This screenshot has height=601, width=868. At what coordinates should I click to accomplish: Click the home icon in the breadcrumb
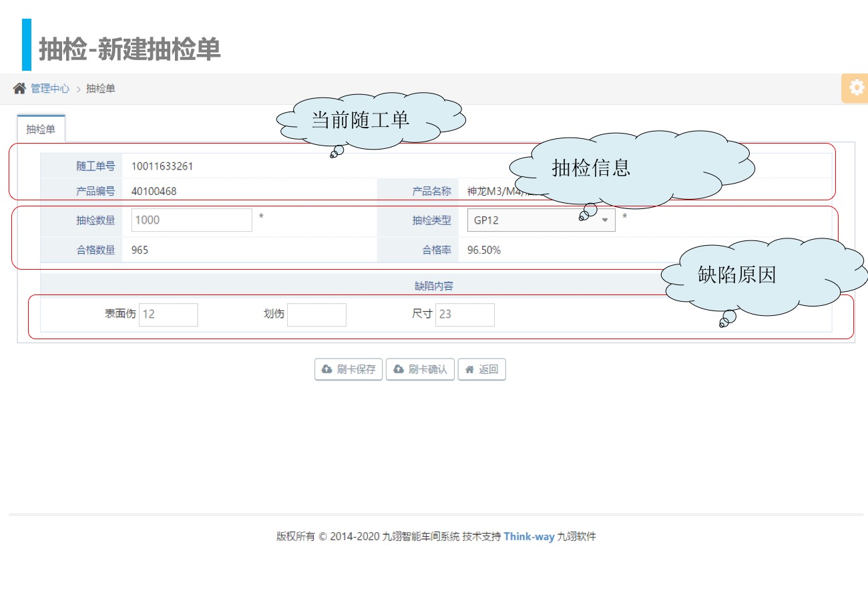point(19,88)
